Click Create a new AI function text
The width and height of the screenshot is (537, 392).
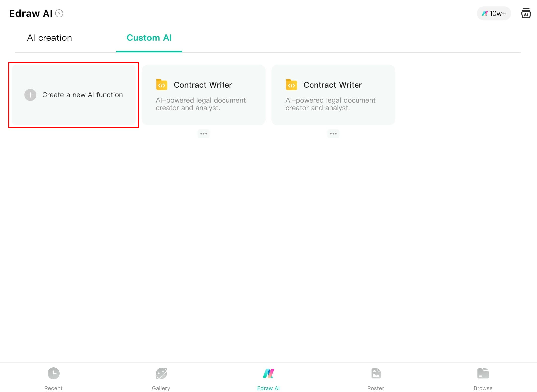pos(82,95)
